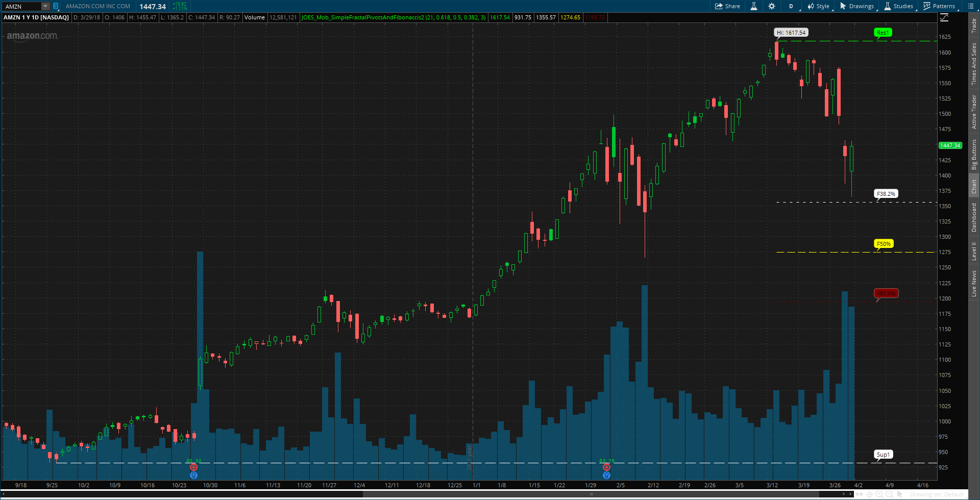Image resolution: width=980 pixels, height=500 pixels.
Task: Click the JOES_Mob_SimpleFractalPivotsAndFibonaccis2 study label
Action: [x=394, y=17]
